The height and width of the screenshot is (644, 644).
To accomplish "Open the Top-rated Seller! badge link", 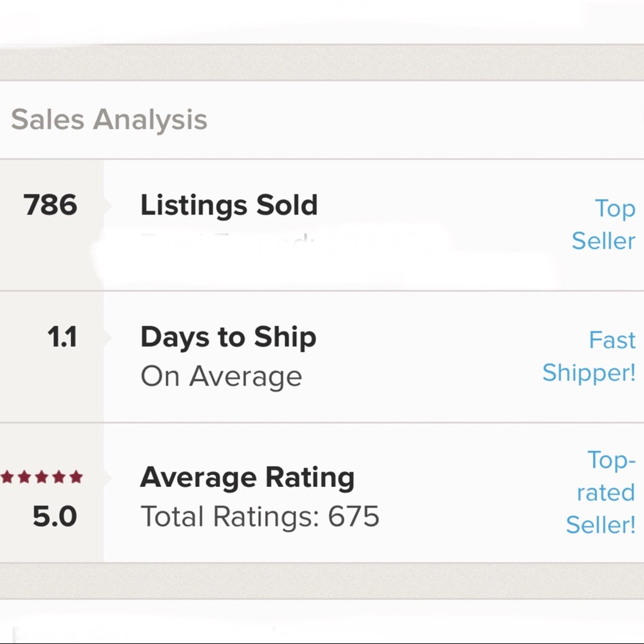I will [601, 492].
